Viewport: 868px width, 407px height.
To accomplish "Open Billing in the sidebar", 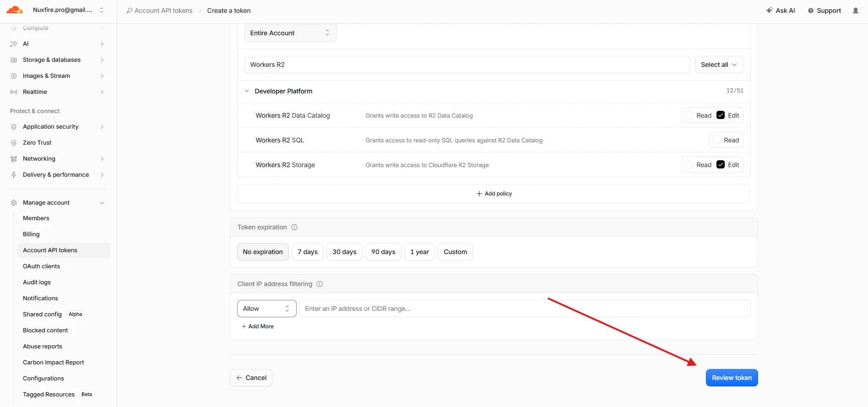I will coord(31,234).
